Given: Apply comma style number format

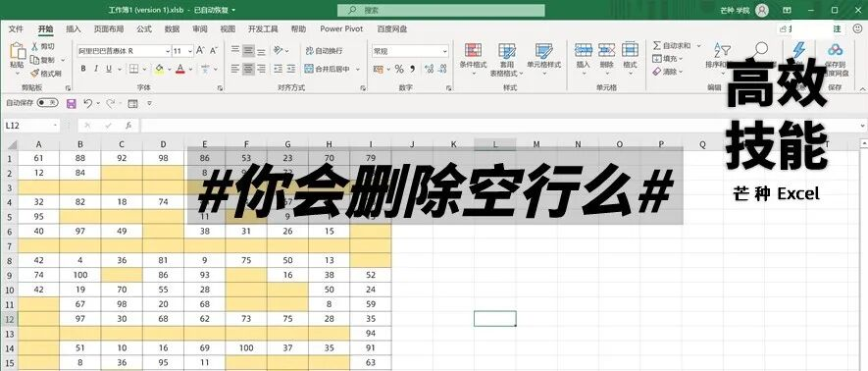Looking at the screenshot, I should (412, 69).
